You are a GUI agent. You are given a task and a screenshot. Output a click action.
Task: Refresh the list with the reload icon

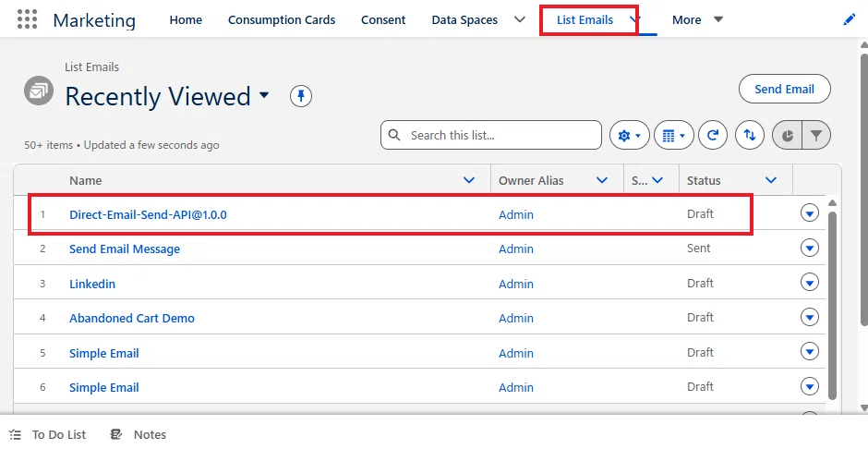(x=713, y=135)
